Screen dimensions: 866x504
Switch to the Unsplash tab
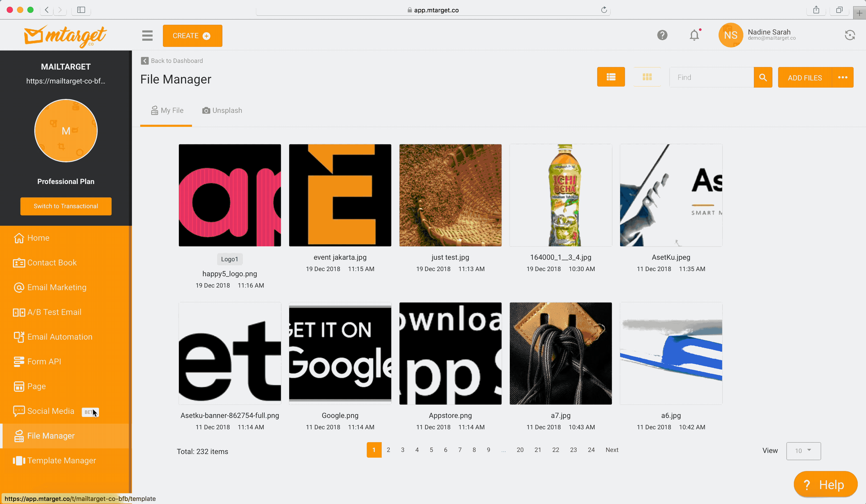222,110
